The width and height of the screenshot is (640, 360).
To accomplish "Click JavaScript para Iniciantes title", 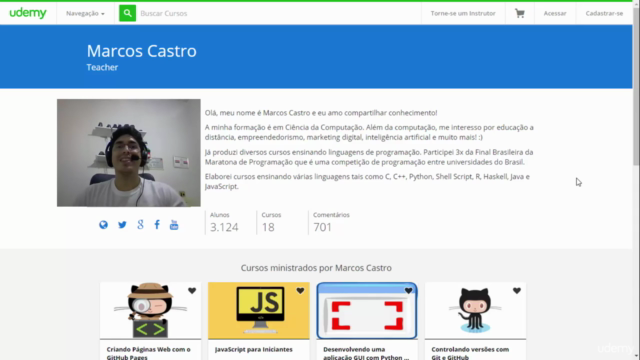I will 253,349.
